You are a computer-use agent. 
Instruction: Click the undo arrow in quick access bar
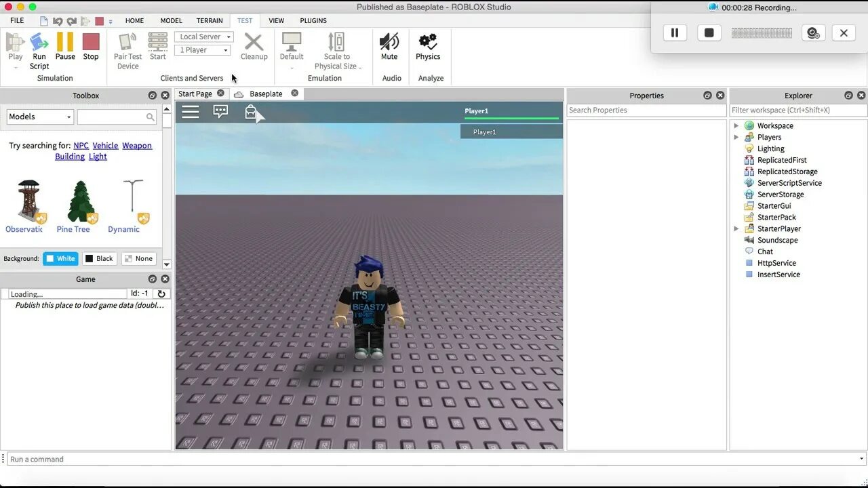coord(58,21)
